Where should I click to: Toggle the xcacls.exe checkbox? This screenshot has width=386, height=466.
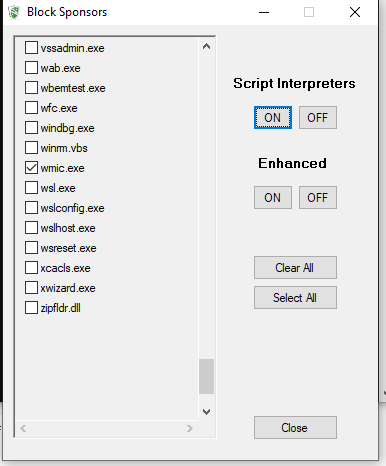[x=31, y=268]
